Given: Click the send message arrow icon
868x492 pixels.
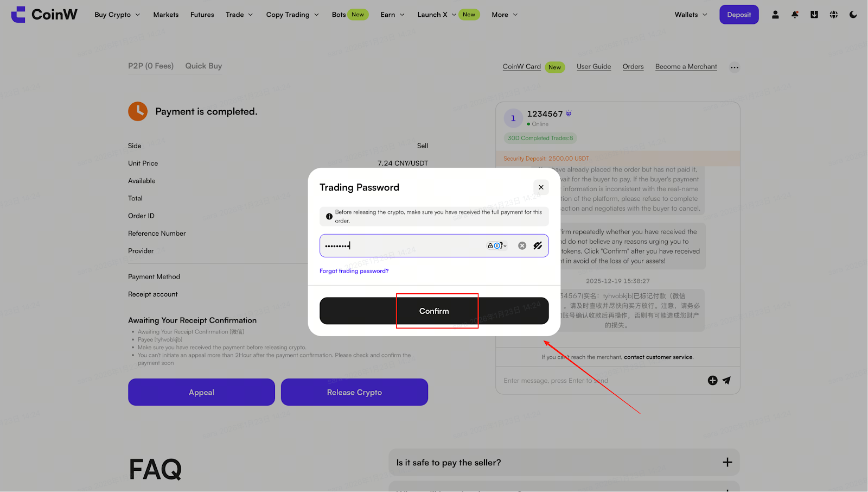Looking at the screenshot, I should [x=726, y=381].
